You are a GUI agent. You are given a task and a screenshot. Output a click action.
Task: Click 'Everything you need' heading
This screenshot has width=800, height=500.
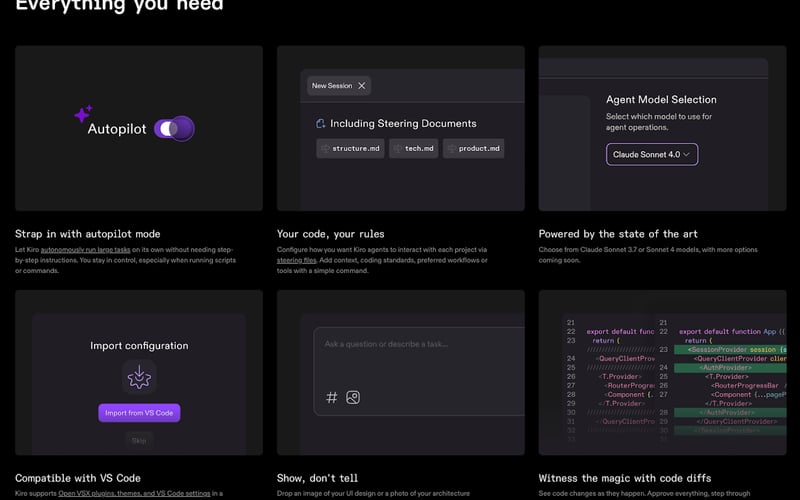point(119,6)
